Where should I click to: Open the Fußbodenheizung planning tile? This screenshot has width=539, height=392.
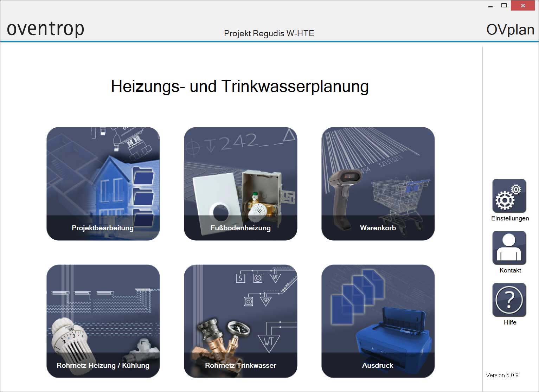(x=240, y=184)
